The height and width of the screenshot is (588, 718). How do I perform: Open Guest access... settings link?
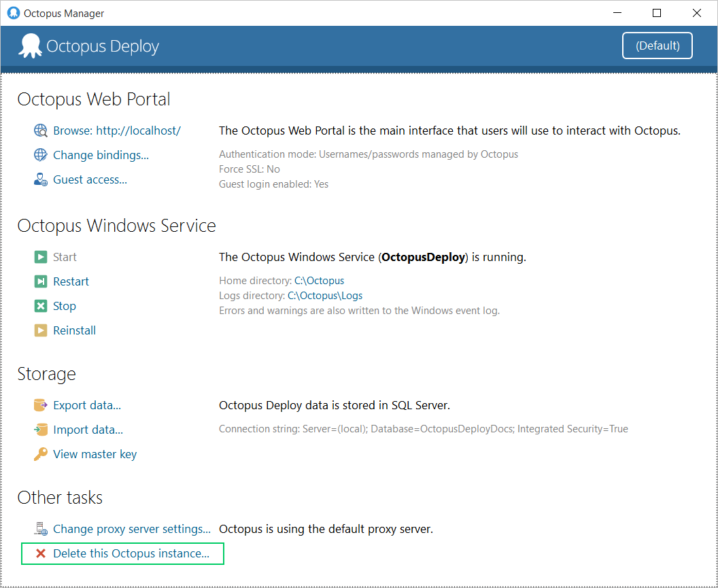pyautogui.click(x=90, y=179)
